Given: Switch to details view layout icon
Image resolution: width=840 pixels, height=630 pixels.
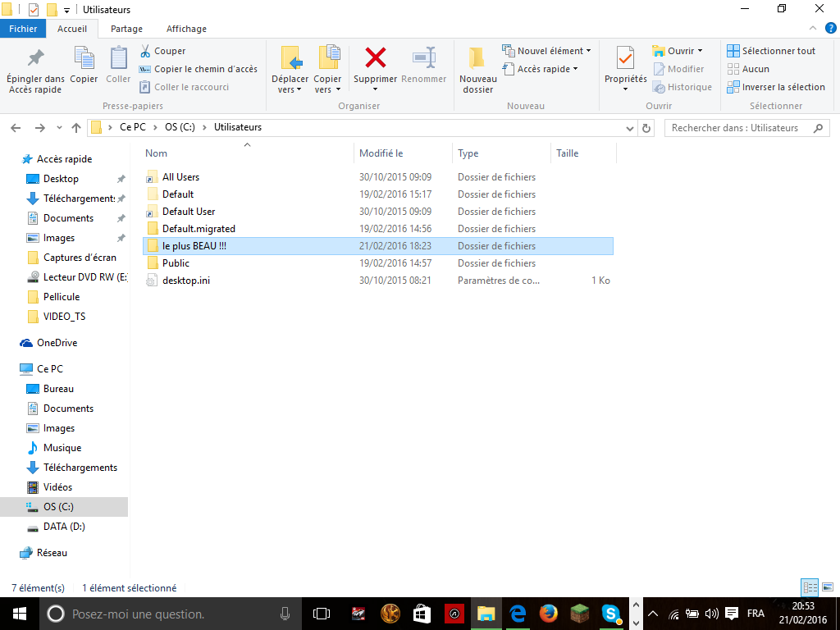Looking at the screenshot, I should (x=810, y=587).
